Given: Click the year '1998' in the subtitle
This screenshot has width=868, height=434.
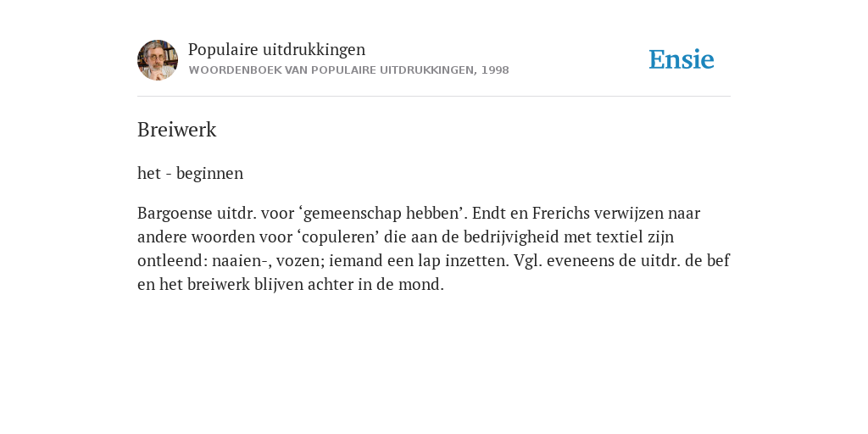Looking at the screenshot, I should click(495, 70).
